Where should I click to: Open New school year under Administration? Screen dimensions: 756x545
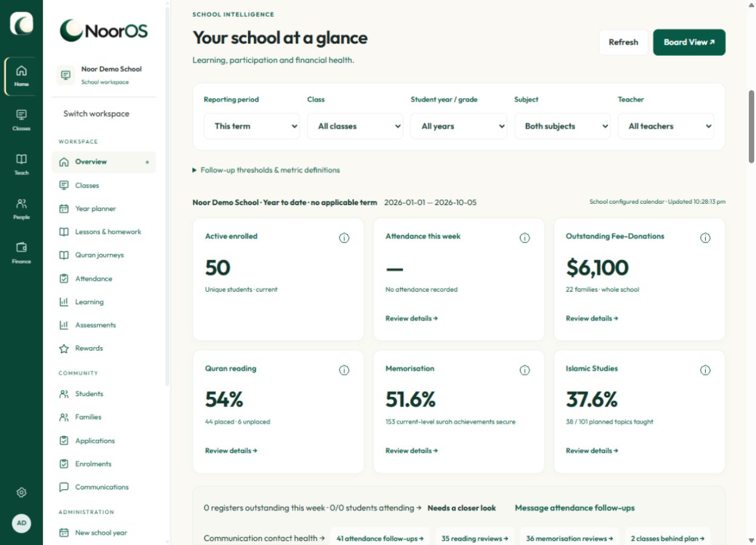click(103, 533)
